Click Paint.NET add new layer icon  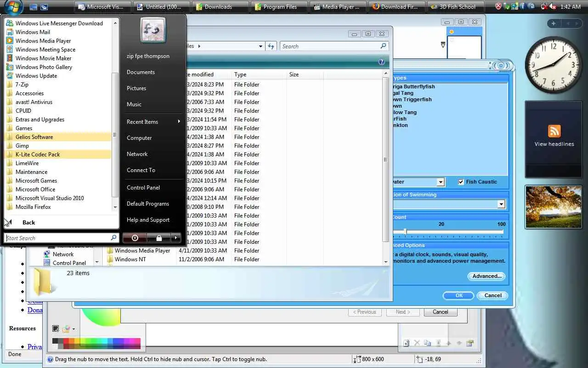(406, 343)
